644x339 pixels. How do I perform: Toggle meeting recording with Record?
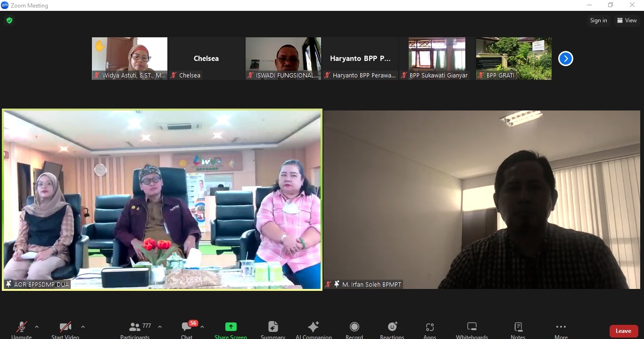(354, 329)
